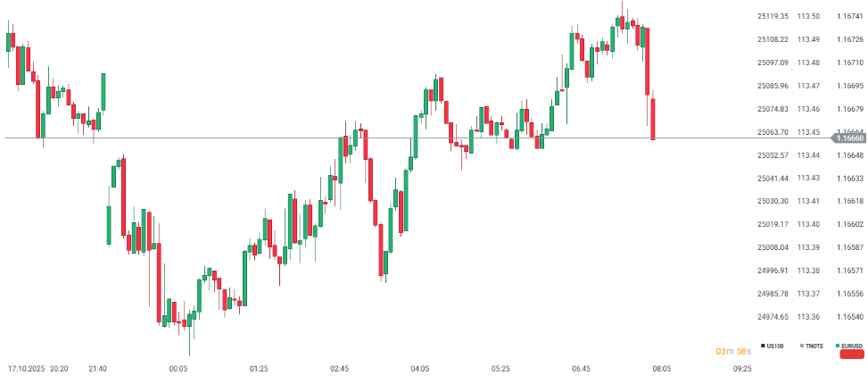Click the 08:05 time axis label

click(x=661, y=368)
